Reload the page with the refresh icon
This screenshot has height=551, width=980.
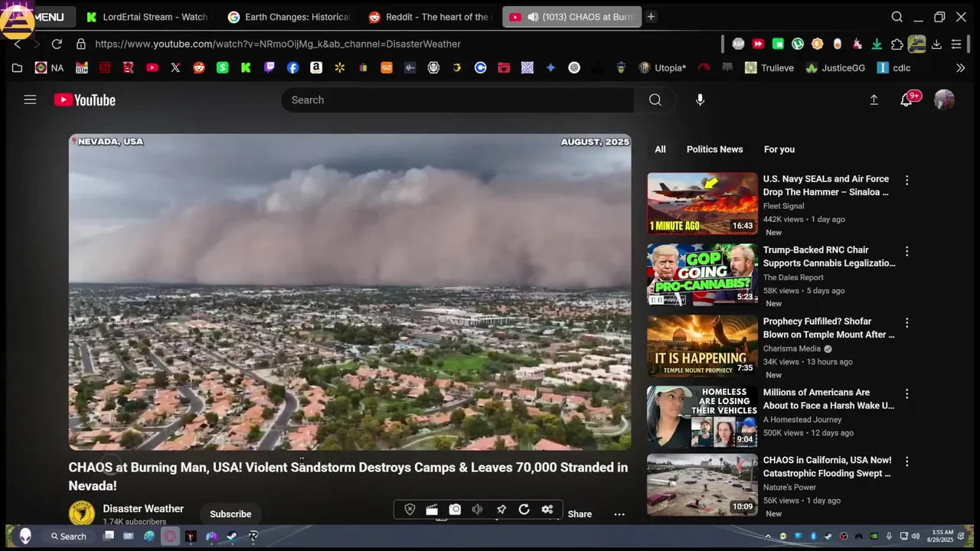tap(57, 44)
